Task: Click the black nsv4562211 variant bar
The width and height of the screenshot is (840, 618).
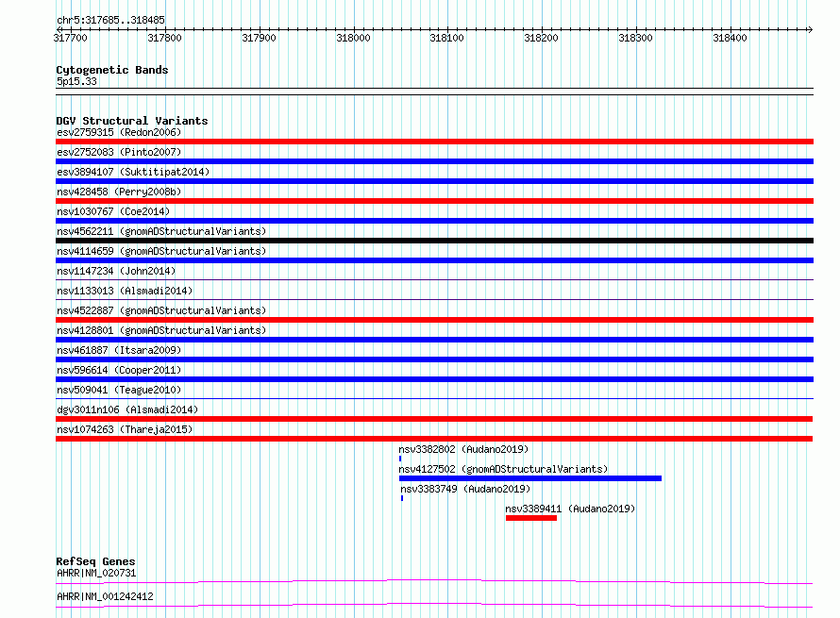Action: coord(434,241)
